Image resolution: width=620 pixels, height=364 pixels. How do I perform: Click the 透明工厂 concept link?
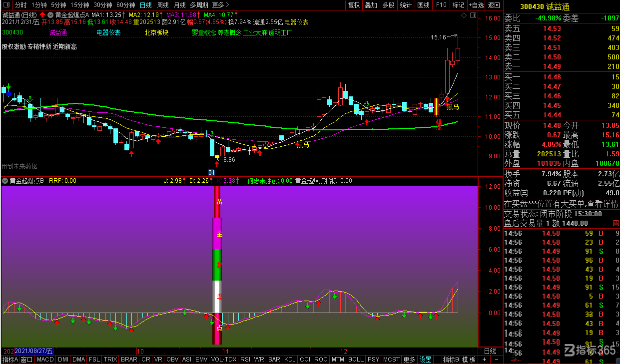pyautogui.click(x=281, y=33)
